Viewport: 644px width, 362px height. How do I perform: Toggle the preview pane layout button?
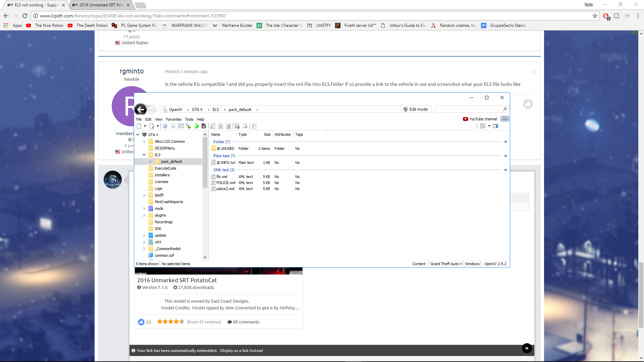[495, 126]
